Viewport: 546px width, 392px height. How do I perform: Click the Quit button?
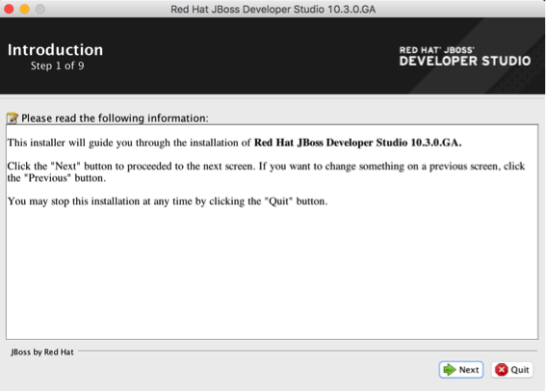(x=512, y=370)
